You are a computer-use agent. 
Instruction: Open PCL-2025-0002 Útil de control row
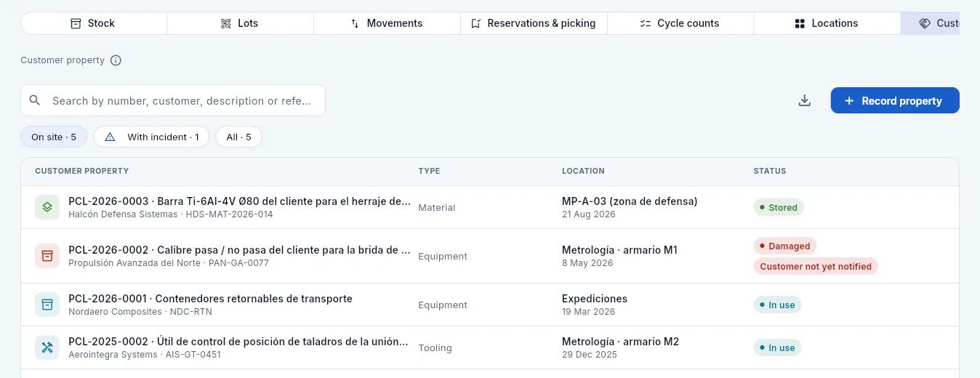pyautogui.click(x=490, y=347)
